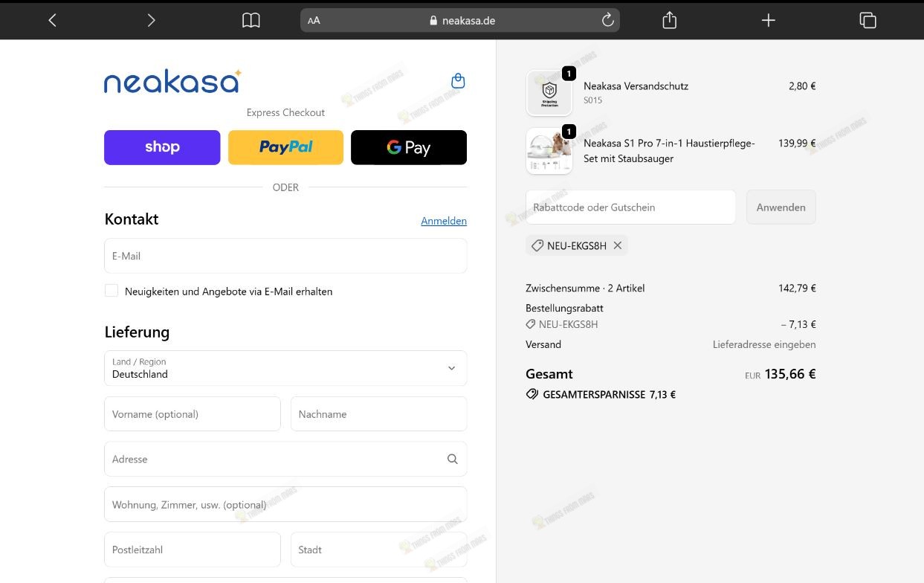Click the Kontakt section heading
924x583 pixels.
[132, 219]
